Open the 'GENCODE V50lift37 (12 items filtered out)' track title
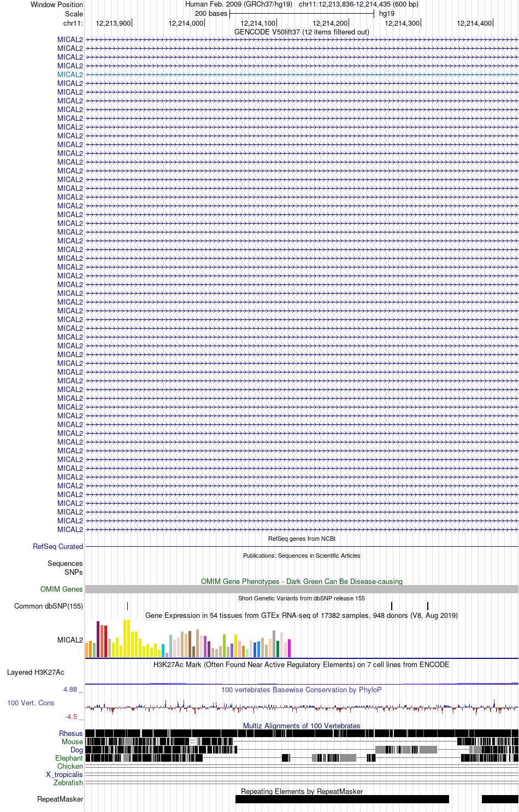 302,32
